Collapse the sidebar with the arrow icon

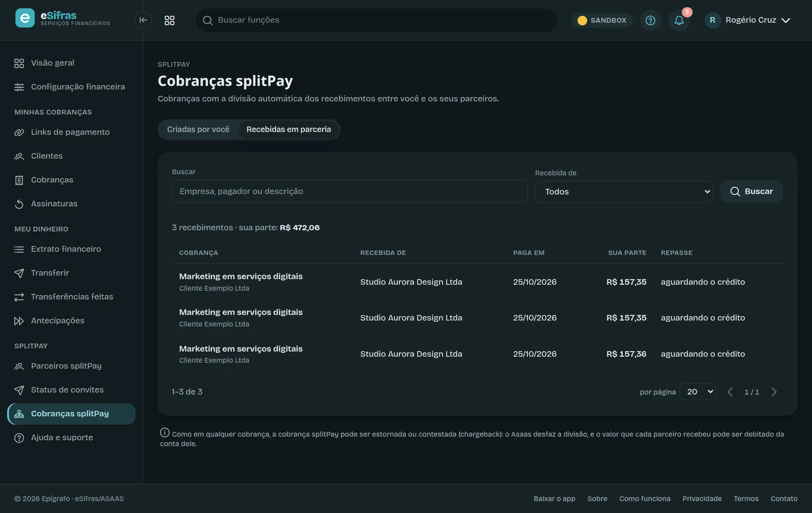tap(143, 20)
